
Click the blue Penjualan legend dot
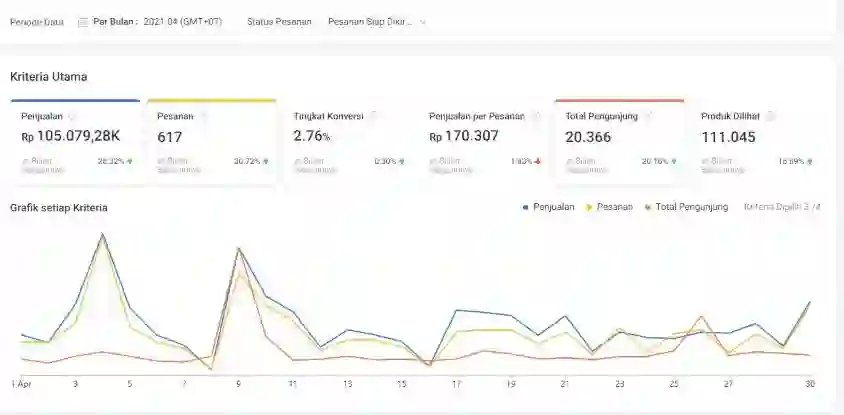pyautogui.click(x=525, y=207)
